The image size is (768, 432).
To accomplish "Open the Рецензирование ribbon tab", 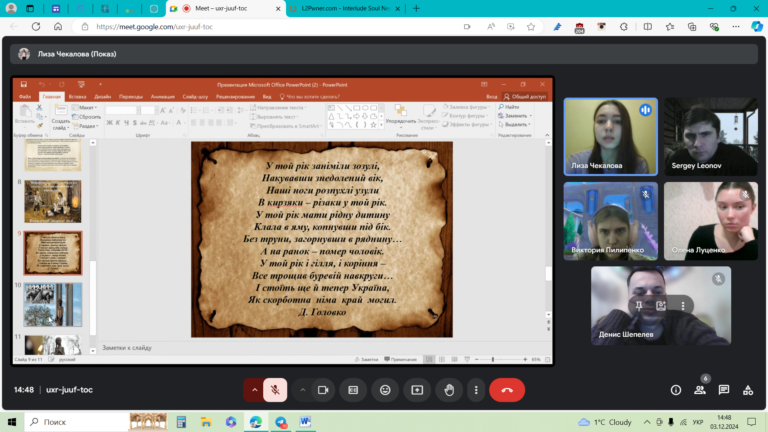I will click(236, 96).
